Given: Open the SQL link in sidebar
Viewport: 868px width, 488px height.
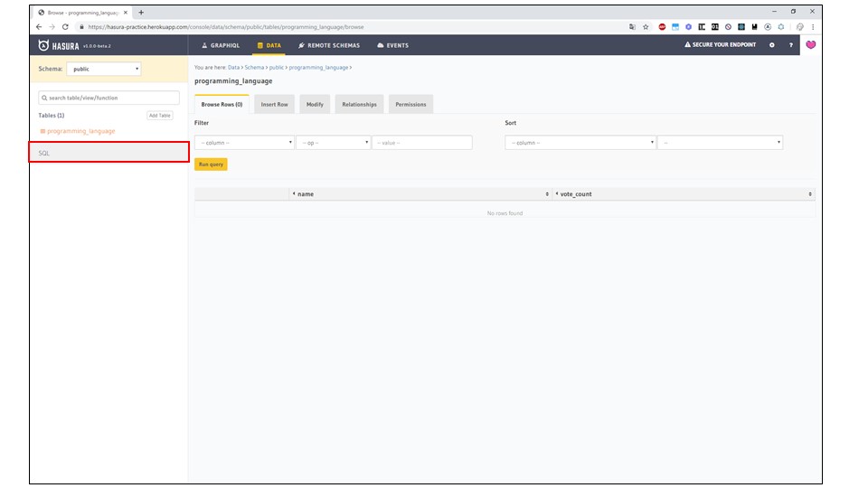Looking at the screenshot, I should click(x=43, y=154).
